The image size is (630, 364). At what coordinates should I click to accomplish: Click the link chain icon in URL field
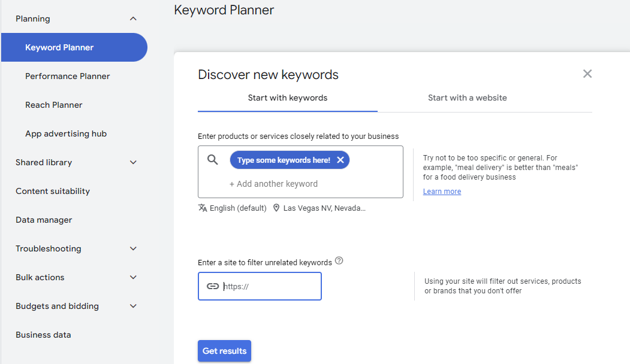pos(213,286)
